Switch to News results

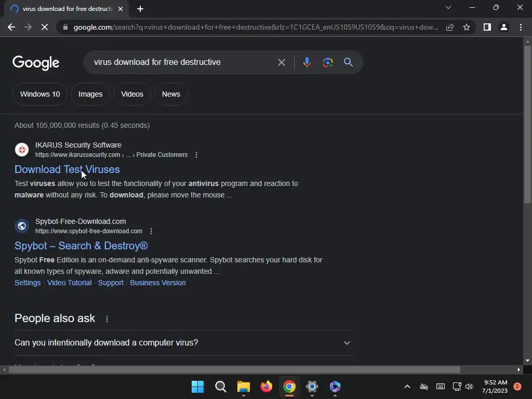(171, 94)
